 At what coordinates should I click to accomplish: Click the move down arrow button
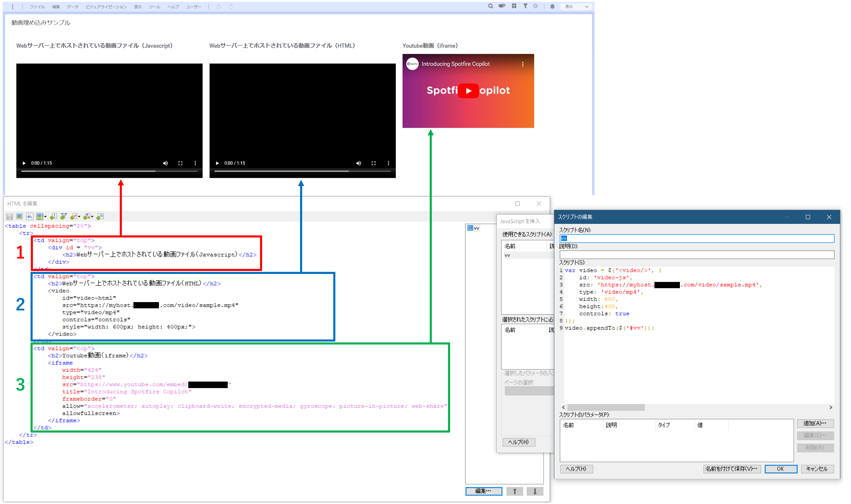[535, 491]
